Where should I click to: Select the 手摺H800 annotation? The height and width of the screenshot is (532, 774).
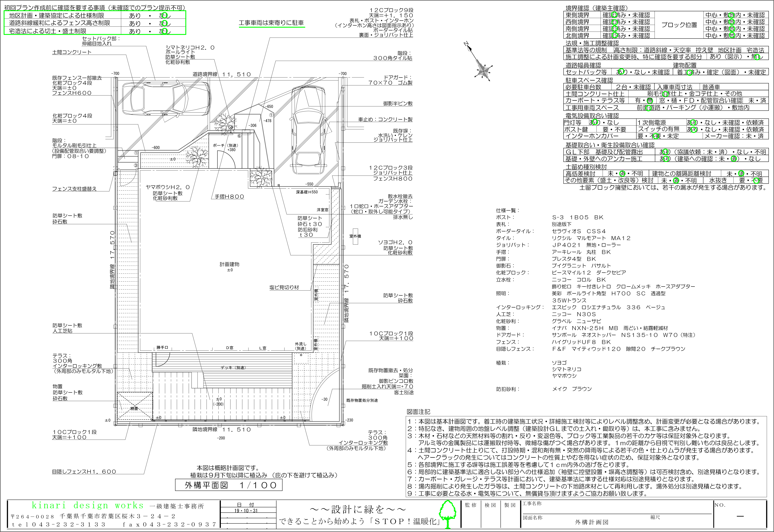tap(229, 197)
